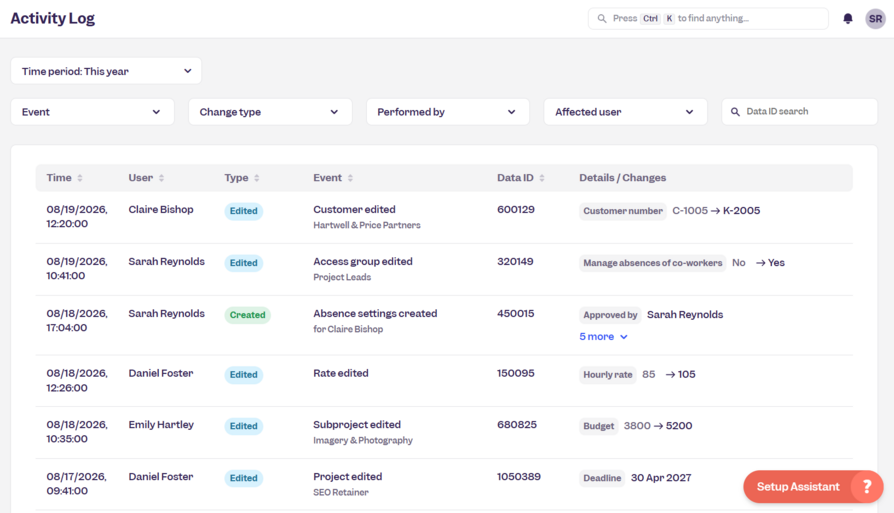Open the Performed by filter dropdown
This screenshot has width=894, height=513.
point(448,112)
